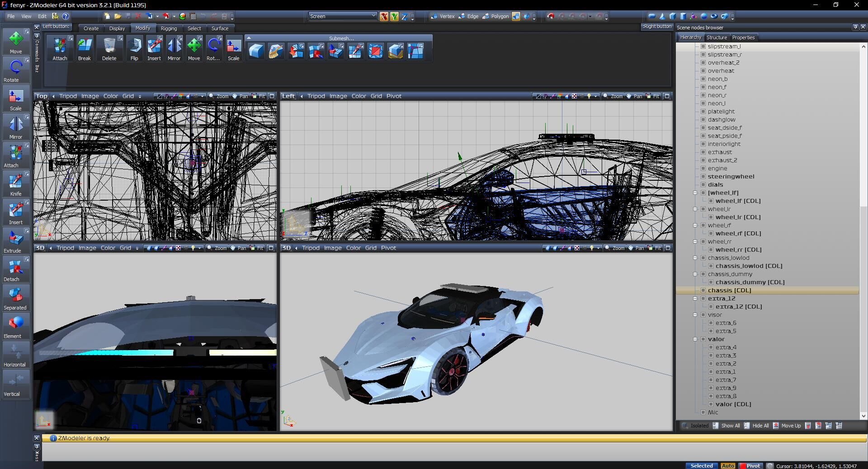Collapse the visor tree node
Image resolution: width=868 pixels, height=469 pixels.
[x=695, y=315]
